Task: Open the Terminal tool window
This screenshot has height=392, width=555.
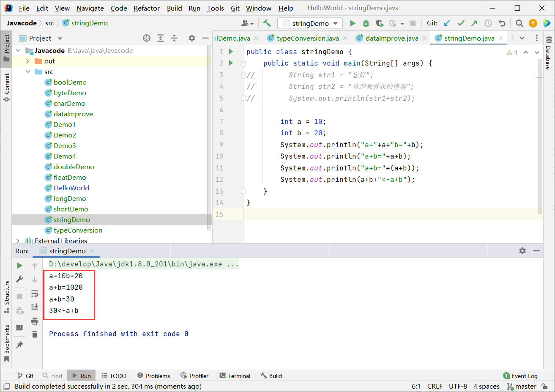Action: point(235,376)
